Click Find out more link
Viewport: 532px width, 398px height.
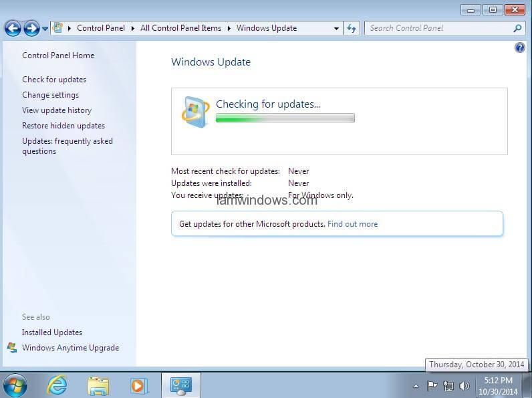(x=352, y=224)
